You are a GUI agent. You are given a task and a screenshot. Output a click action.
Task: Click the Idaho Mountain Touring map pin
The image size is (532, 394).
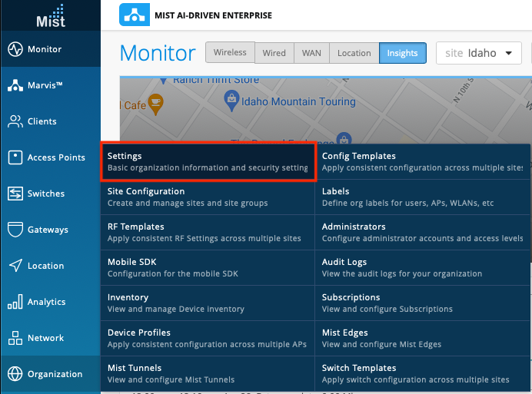pos(229,99)
